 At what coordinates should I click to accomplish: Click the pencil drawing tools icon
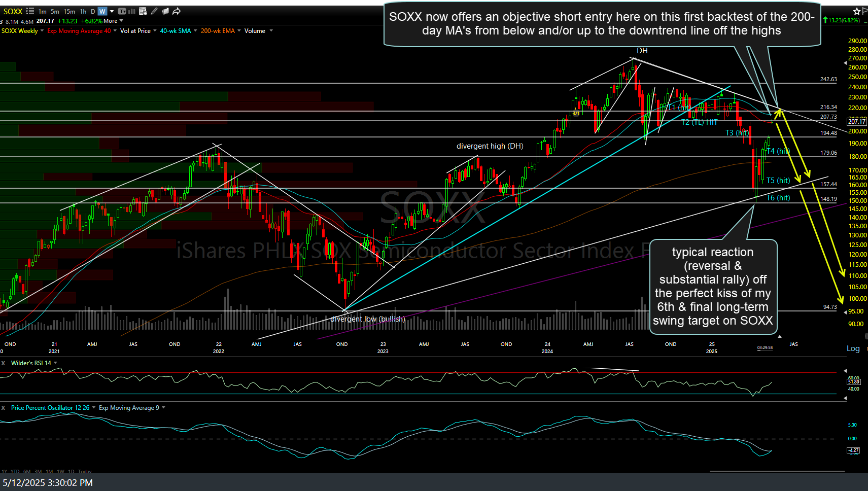(x=154, y=11)
